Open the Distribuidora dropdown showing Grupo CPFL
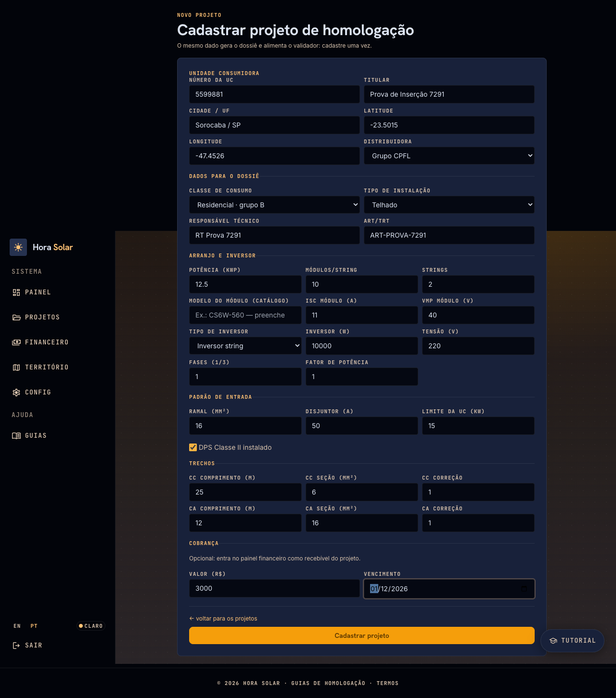Viewport: 616px width, 698px height. 449,156
